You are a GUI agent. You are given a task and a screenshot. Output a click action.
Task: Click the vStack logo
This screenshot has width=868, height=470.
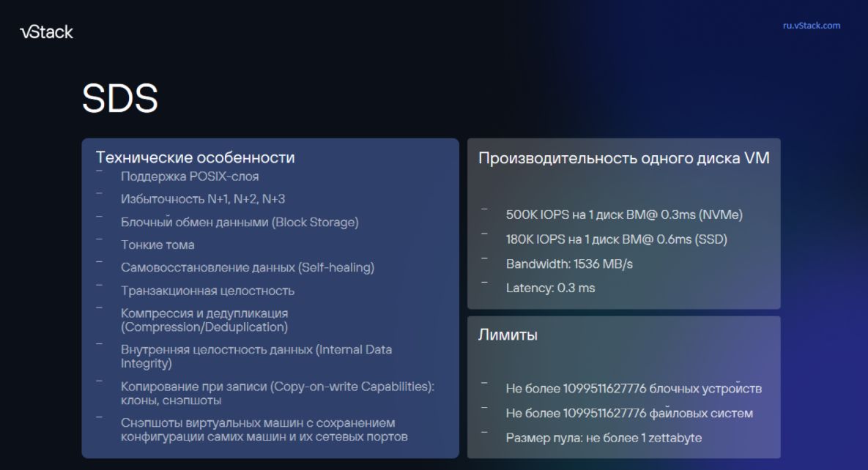46,32
